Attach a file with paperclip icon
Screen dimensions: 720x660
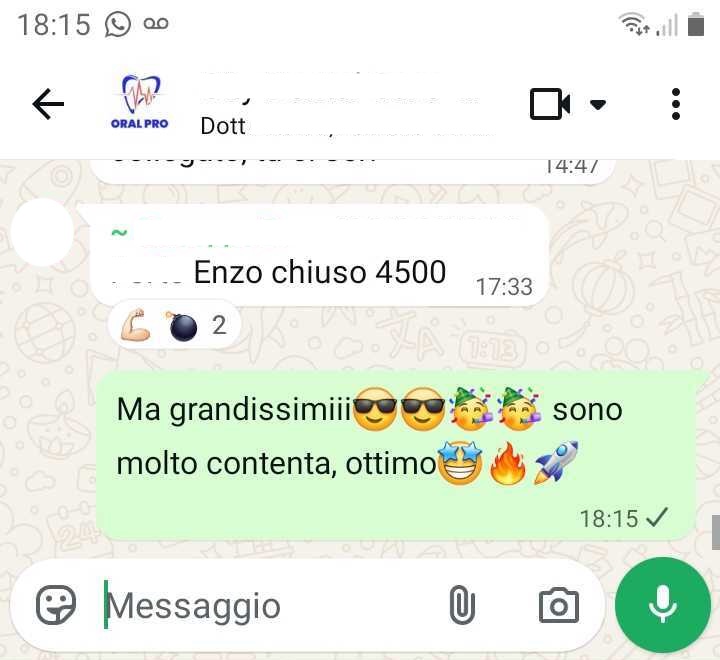point(462,605)
